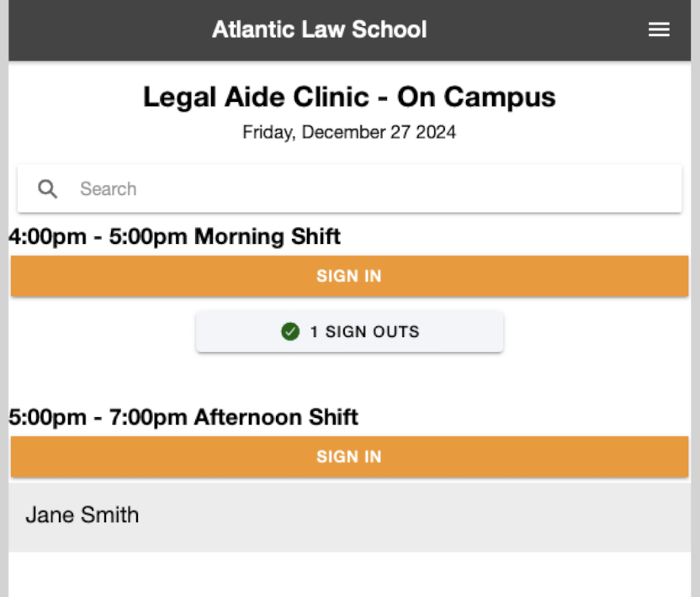
Task: Click blank white area below Jane Smith
Action: coord(349,575)
